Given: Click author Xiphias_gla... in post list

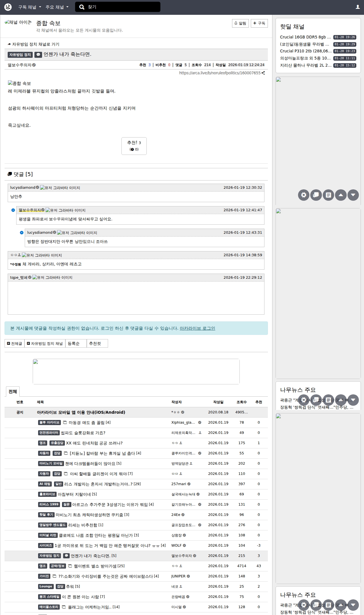Looking at the screenshot, I should coord(183,423).
